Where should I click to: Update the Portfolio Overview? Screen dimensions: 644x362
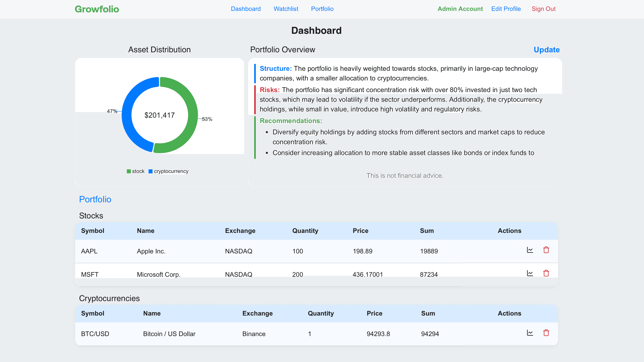pyautogui.click(x=547, y=50)
